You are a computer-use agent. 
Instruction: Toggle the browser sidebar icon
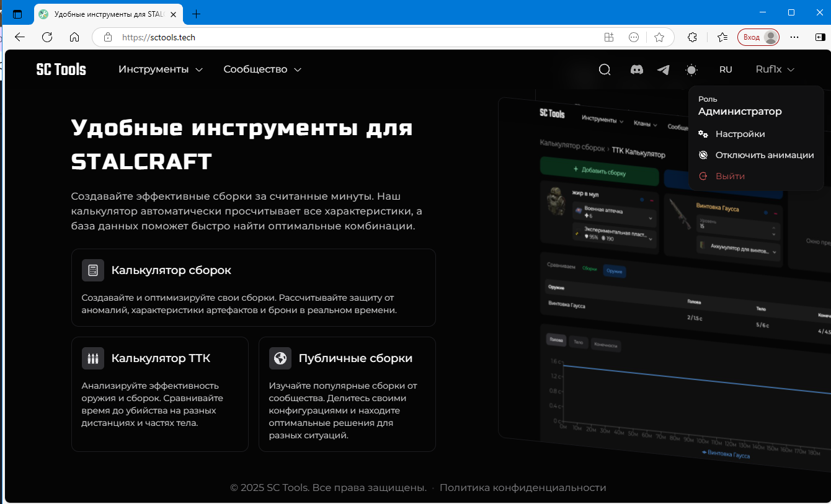click(820, 37)
